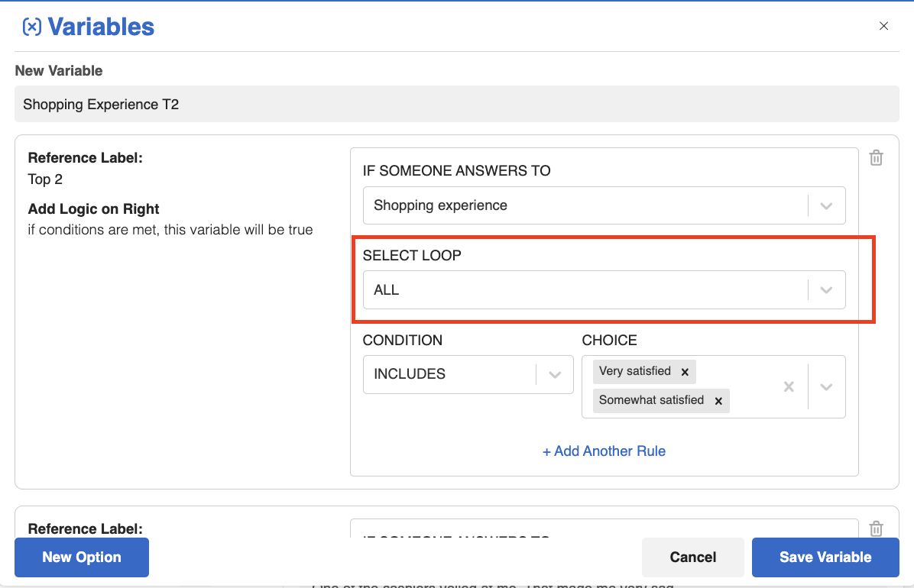Expand the CHOICE dropdown chevron
The height and width of the screenshot is (588, 914).
[x=826, y=386]
